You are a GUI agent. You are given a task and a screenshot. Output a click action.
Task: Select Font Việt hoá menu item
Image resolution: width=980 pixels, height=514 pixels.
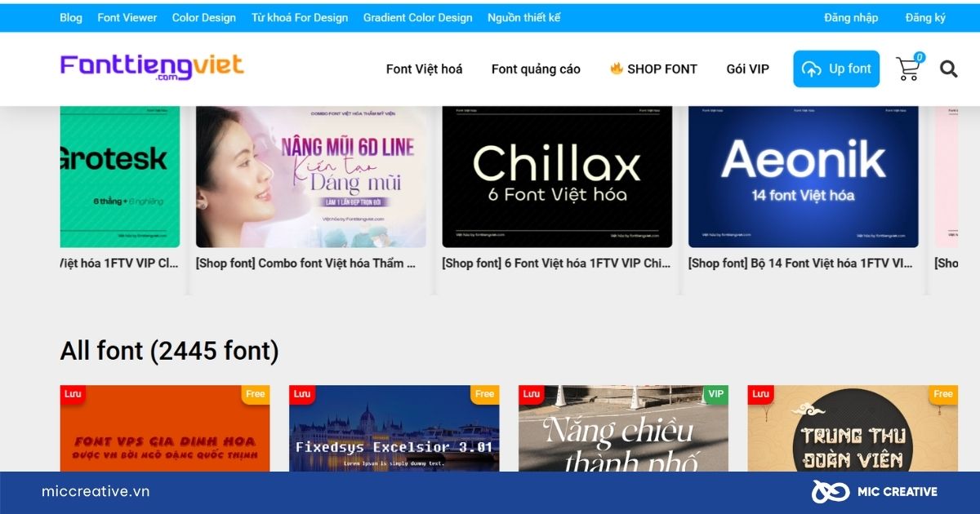tap(424, 69)
